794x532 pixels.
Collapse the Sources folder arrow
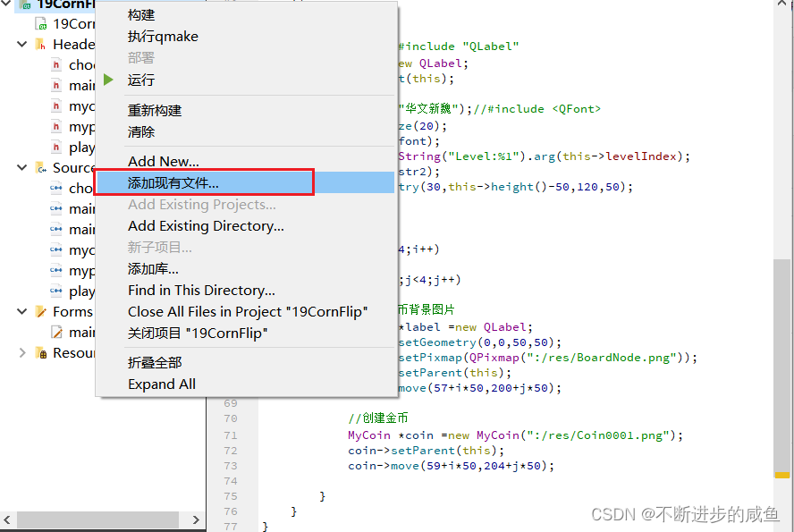coord(21,167)
